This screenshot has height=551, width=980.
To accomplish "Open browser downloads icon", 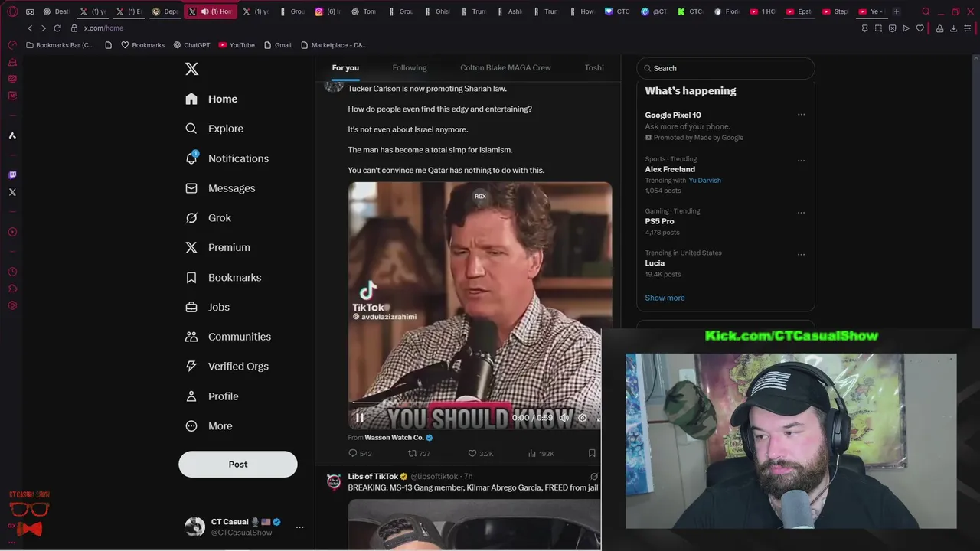I will point(953,28).
